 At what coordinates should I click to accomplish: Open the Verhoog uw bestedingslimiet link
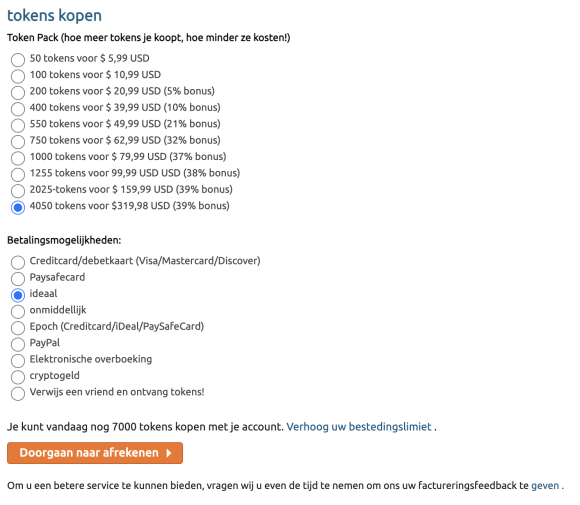359,427
